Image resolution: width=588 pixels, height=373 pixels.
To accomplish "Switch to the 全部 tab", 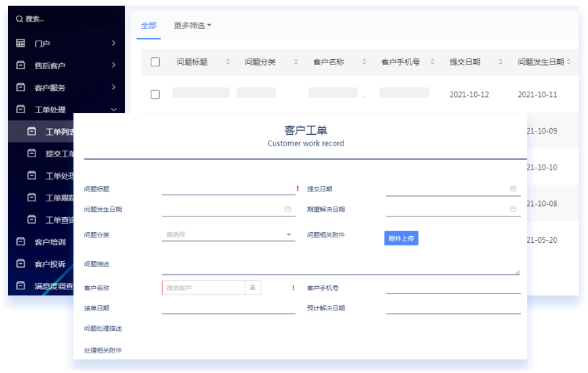I will (149, 26).
